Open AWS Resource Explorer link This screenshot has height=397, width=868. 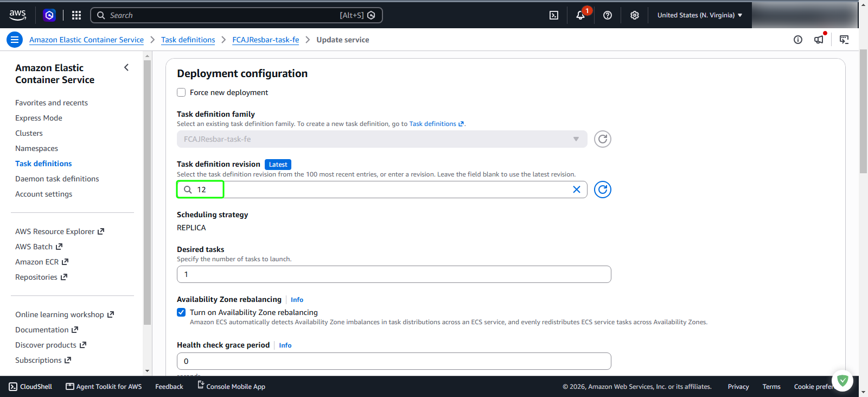[x=60, y=231]
